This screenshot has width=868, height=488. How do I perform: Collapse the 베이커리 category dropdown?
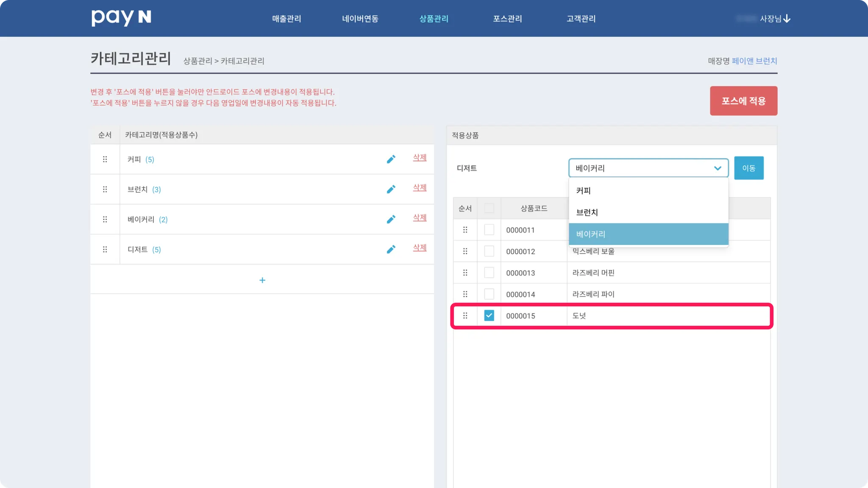click(x=717, y=168)
